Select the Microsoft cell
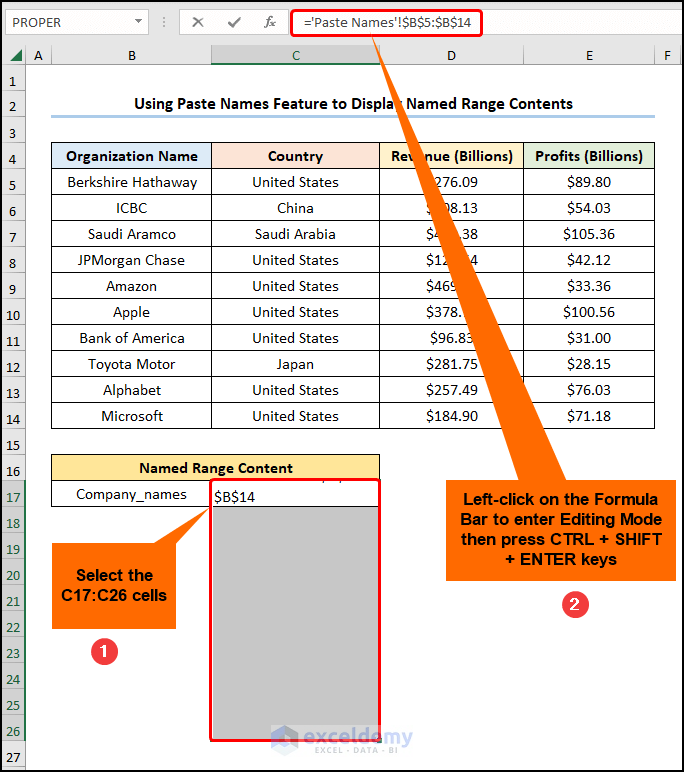Viewport: 684px width, 772px height. coord(131,416)
